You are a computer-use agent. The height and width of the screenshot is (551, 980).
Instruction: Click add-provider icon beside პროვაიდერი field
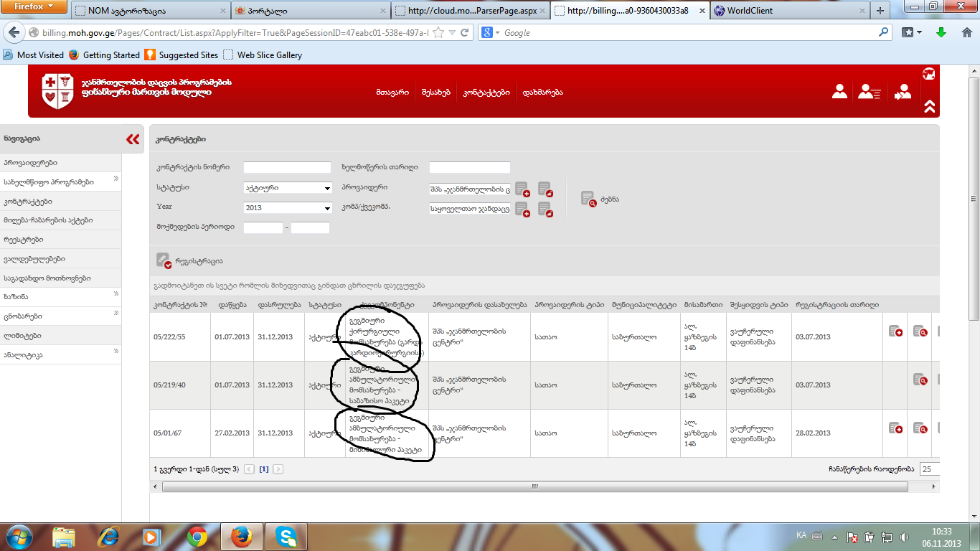(522, 189)
